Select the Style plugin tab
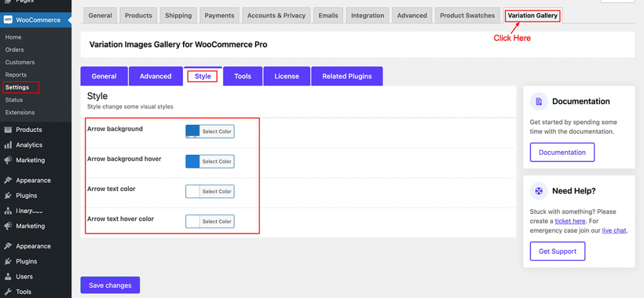644x298 pixels. pyautogui.click(x=203, y=76)
